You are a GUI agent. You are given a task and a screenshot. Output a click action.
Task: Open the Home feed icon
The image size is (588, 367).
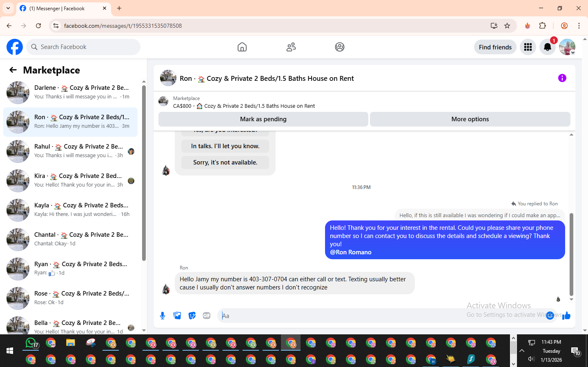pyautogui.click(x=242, y=47)
